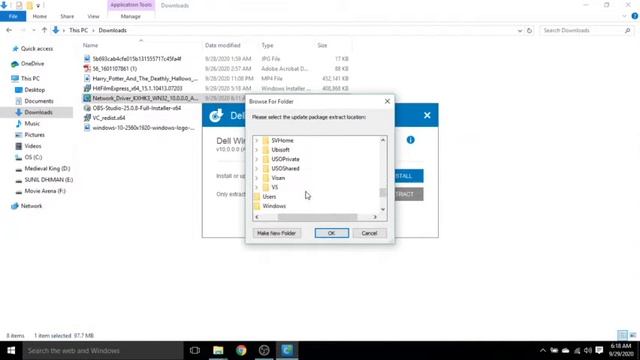
Task: Open Music folder in navigation pane
Action: click(32, 123)
